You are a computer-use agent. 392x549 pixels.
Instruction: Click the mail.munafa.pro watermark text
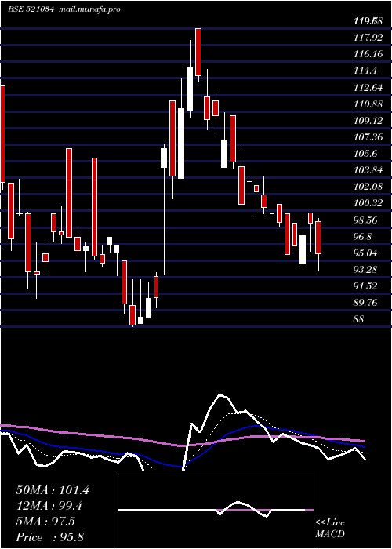91,9
